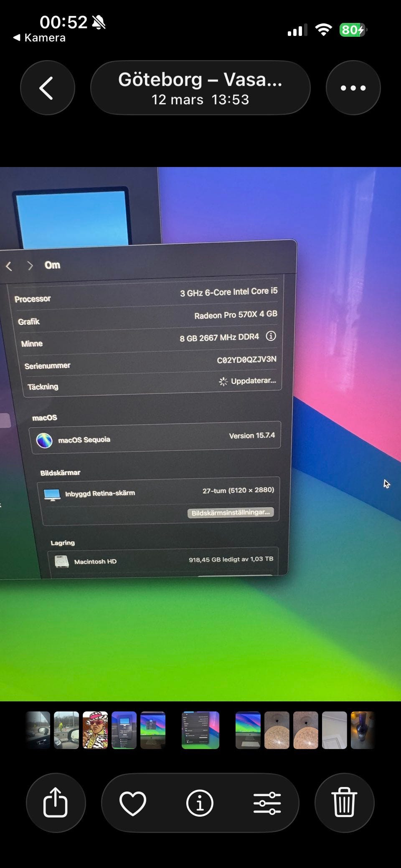This screenshot has width=401, height=868.
Task: Tap the Wi-Fi status icon
Action: coord(323,30)
